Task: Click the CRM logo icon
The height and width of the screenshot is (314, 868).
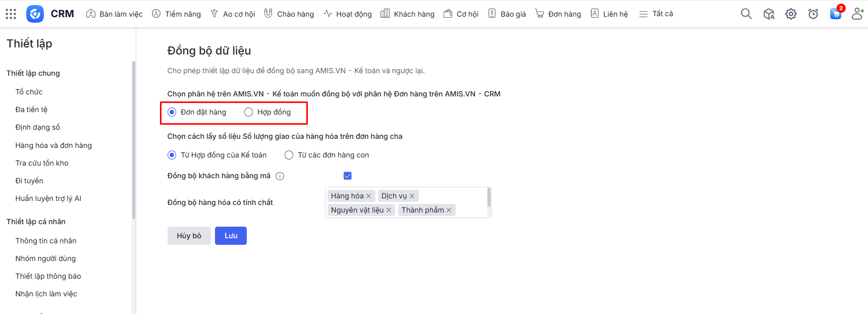Action: point(35,14)
